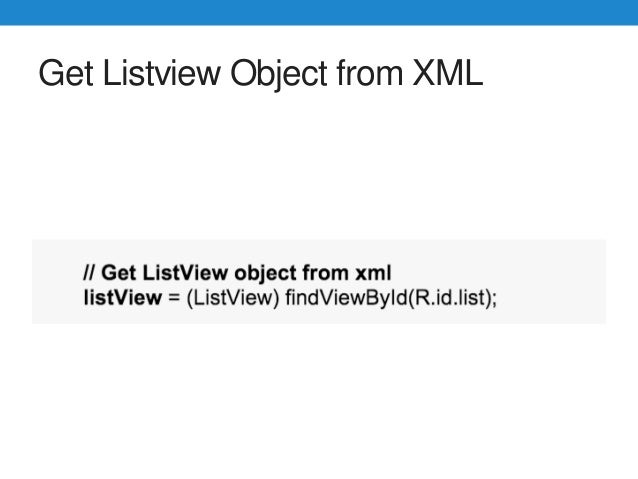638x479 pixels.
Task: Click the word "Get" in the code comment
Action: 119,272
